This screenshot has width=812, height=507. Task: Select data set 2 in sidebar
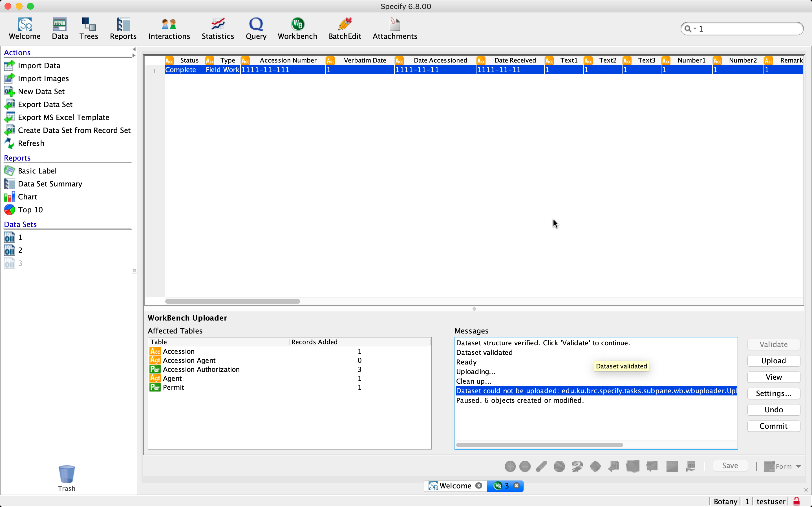(x=19, y=250)
